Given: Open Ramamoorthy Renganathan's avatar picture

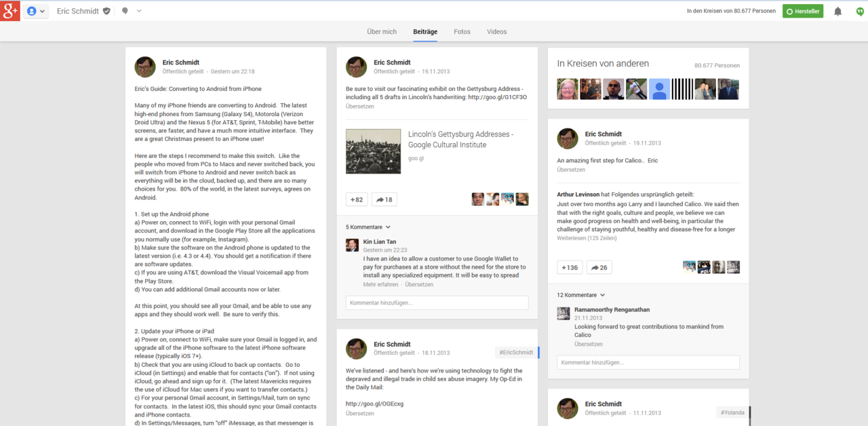Looking at the screenshot, I should point(564,313).
